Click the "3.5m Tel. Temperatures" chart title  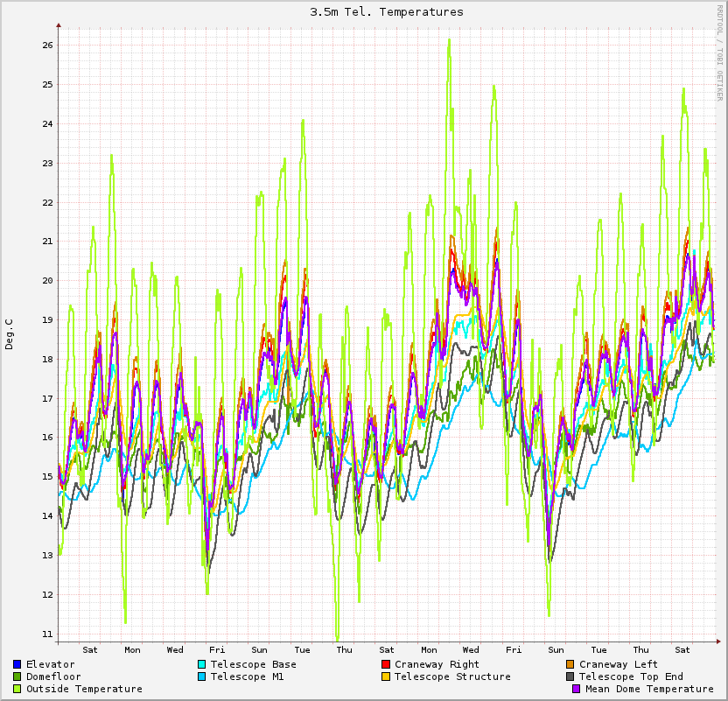(x=387, y=11)
